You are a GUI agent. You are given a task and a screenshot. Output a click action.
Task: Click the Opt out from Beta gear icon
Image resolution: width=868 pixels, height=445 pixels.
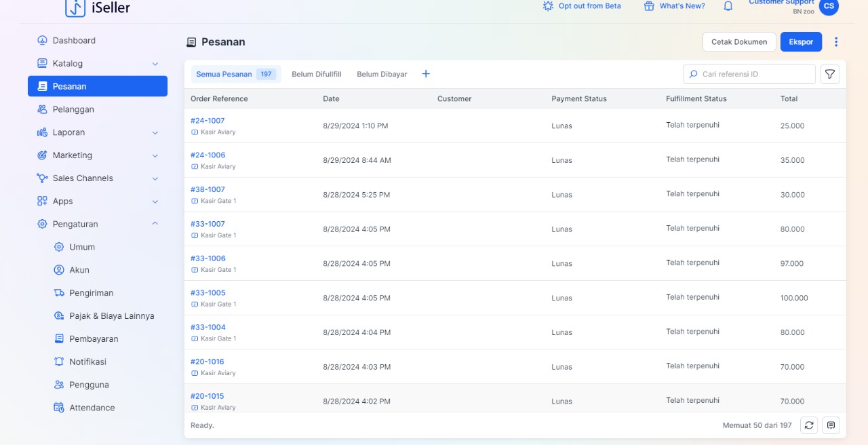[x=548, y=6]
